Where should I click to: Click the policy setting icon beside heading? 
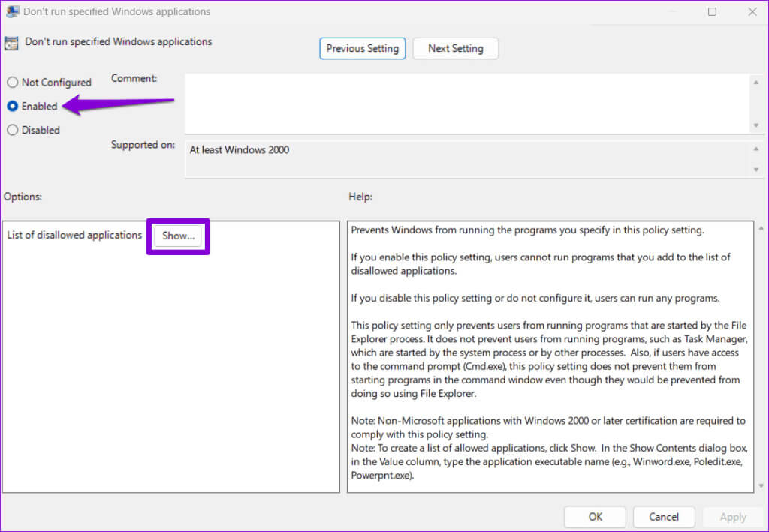pyautogui.click(x=11, y=43)
